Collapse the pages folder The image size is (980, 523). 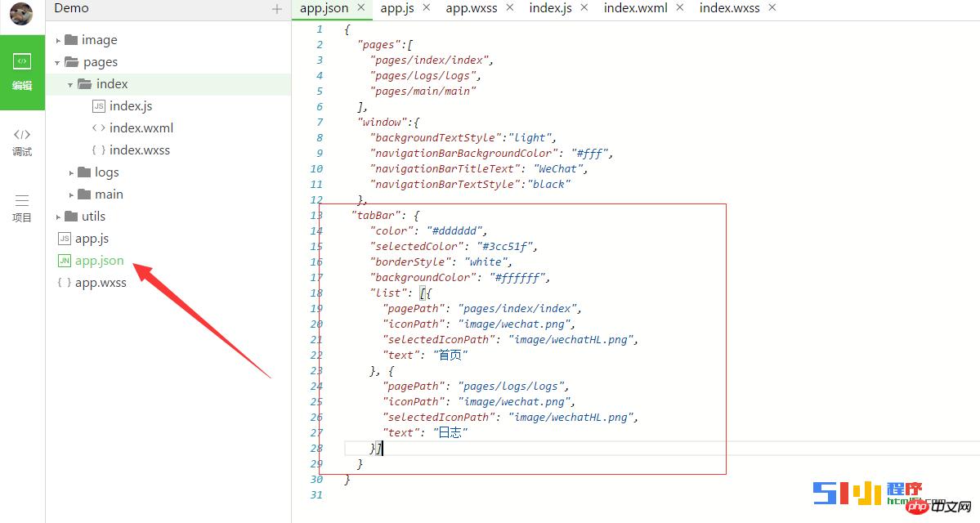pos(58,62)
